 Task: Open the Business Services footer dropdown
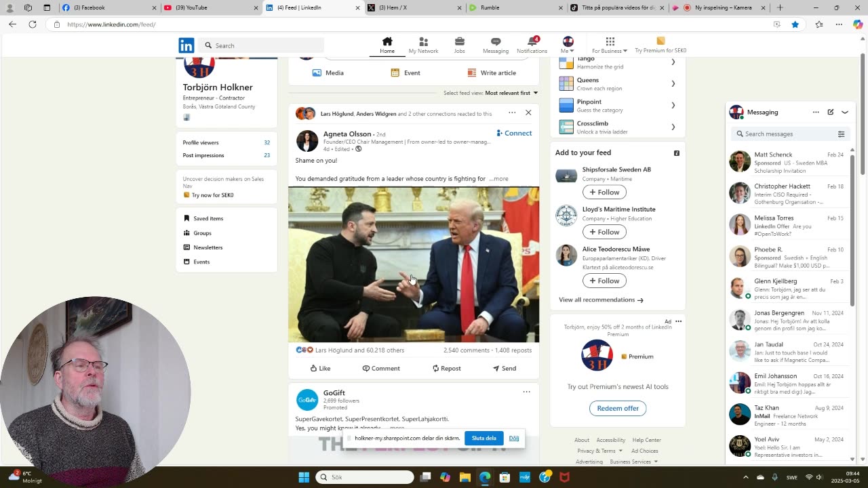(x=633, y=462)
